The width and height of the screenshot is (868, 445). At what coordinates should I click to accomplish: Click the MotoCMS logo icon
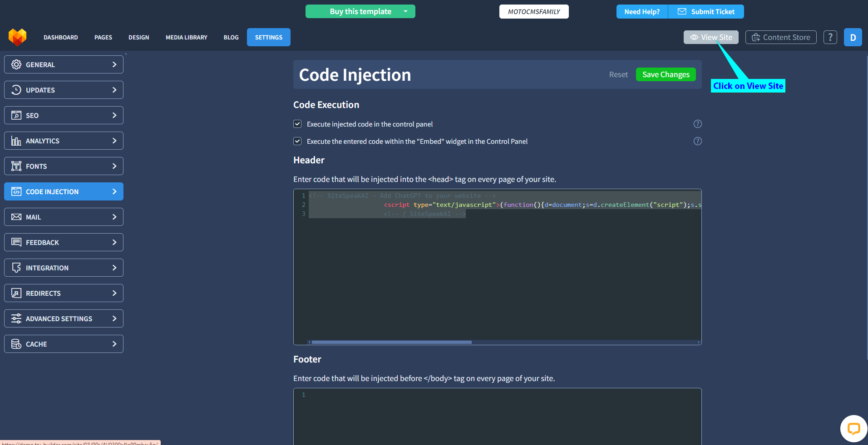click(x=17, y=37)
